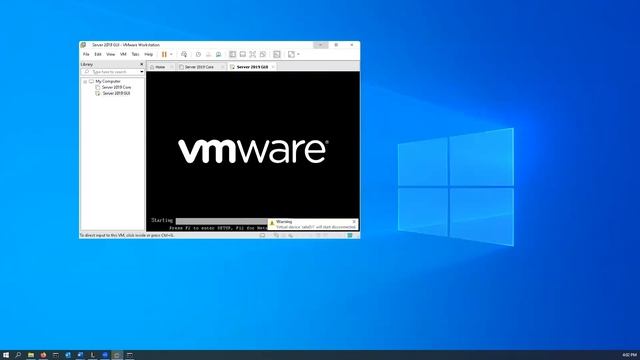Screen dimensions: 640x360
Task: Switch to the Home tab
Action: click(160, 67)
